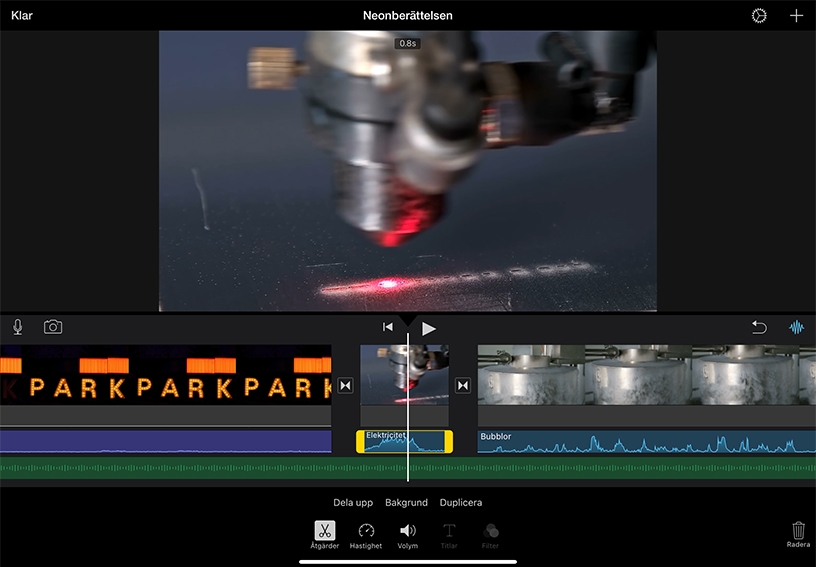The image size is (816, 567).
Task: Click the Neonberättelsen project title
Action: (x=407, y=16)
